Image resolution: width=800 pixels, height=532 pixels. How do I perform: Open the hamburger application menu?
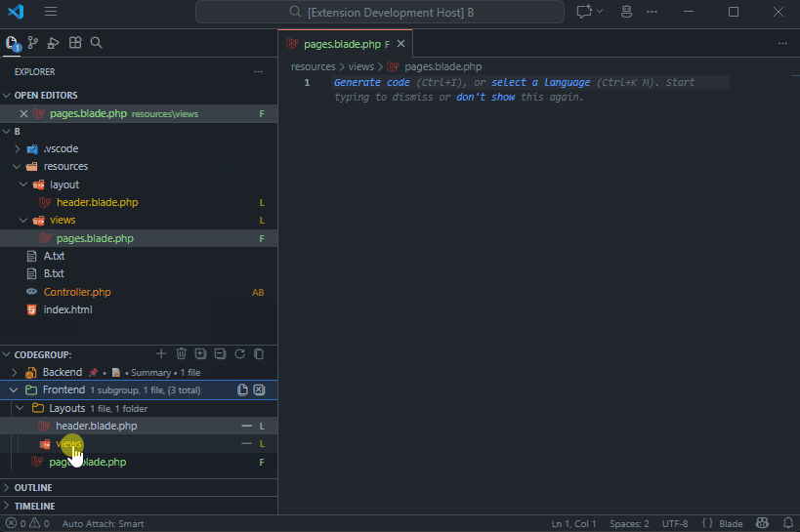(51, 11)
